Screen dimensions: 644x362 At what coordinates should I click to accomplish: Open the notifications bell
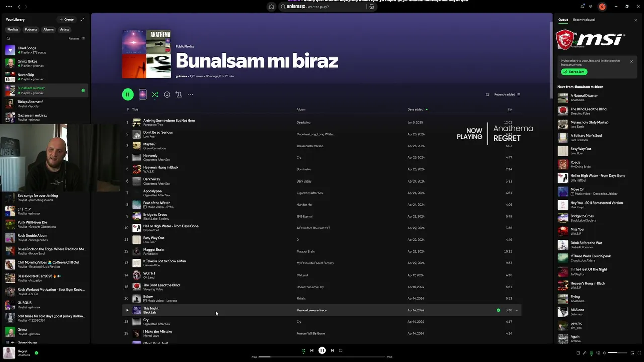pyautogui.click(x=582, y=7)
